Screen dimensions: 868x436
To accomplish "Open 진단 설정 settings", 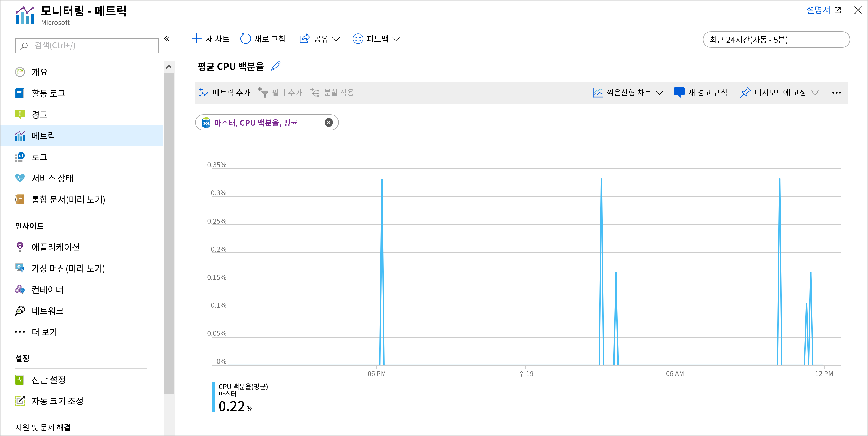I will pos(82,380).
